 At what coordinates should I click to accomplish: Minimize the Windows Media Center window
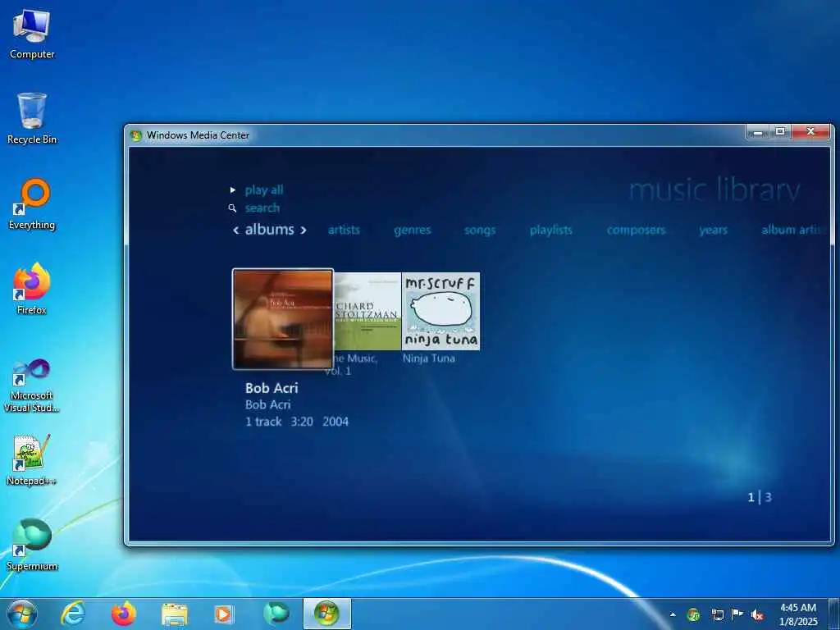(x=757, y=132)
